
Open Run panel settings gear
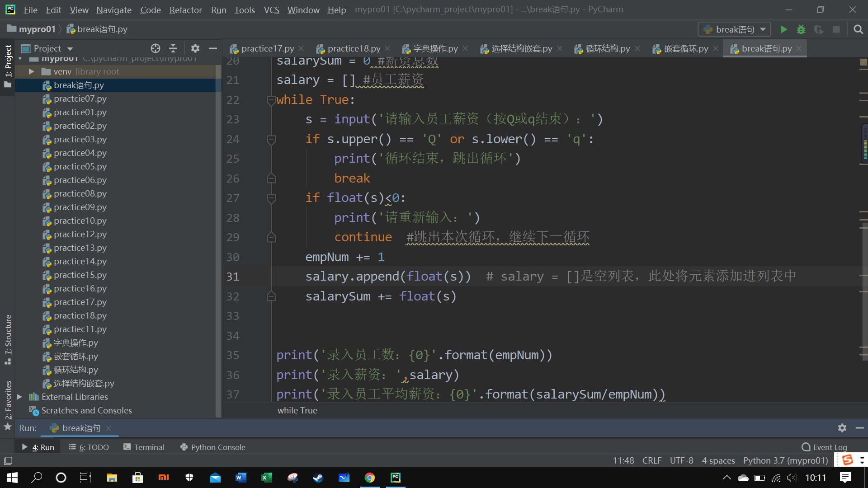(x=842, y=427)
